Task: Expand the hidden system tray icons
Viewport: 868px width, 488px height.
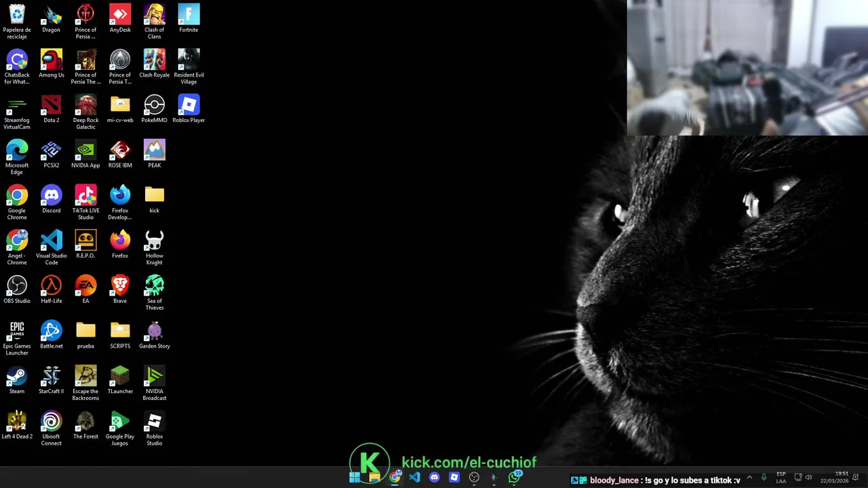Action: 749,478
